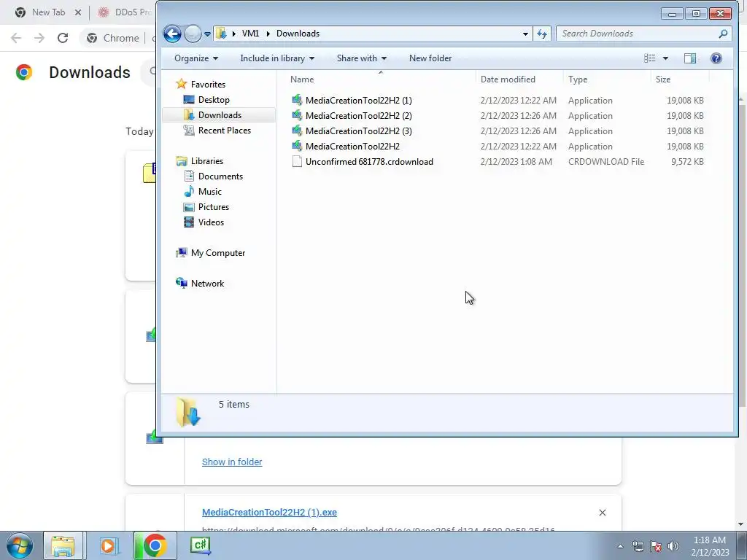Click the Explorer Back arrow button
Image resolution: width=747 pixels, height=560 pixels.
click(x=172, y=34)
